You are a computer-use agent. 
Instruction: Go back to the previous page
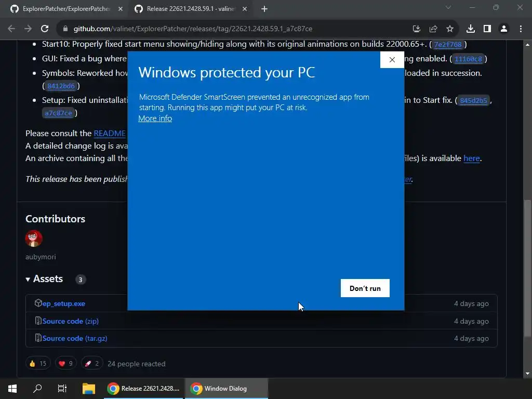point(11,29)
